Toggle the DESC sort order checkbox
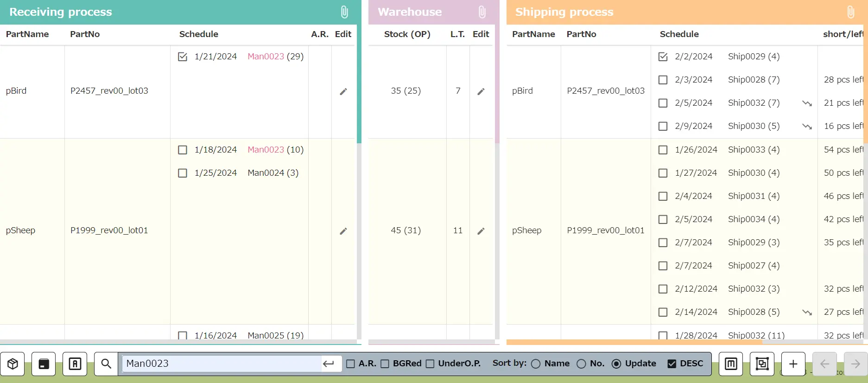Image resolution: width=868 pixels, height=383 pixels. point(672,364)
